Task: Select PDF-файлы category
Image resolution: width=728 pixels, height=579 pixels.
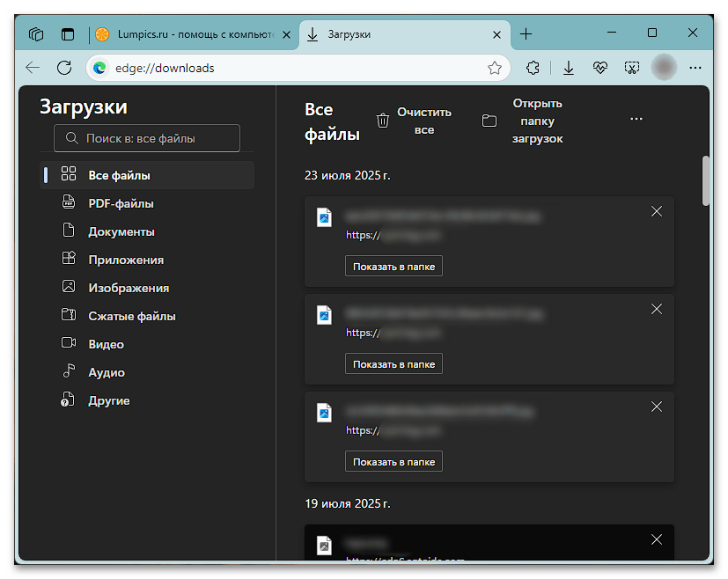Action: click(121, 203)
